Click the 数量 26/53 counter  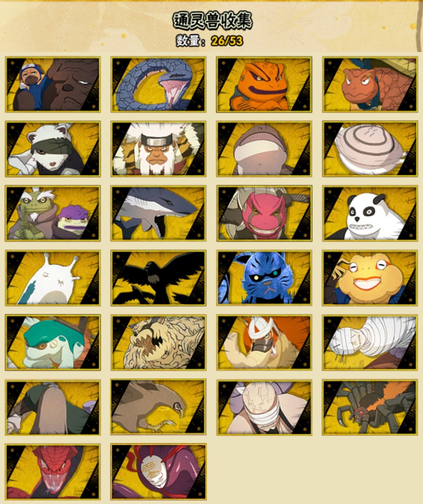click(x=209, y=41)
